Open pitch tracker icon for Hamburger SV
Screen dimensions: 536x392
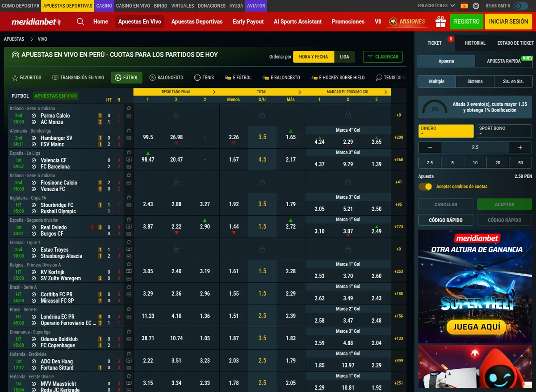point(129,138)
